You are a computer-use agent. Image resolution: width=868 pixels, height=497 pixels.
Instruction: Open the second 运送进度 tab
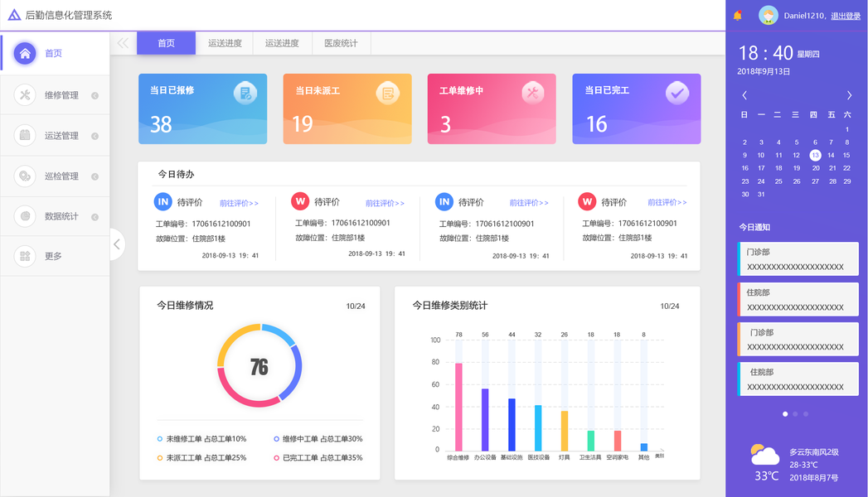(x=283, y=43)
